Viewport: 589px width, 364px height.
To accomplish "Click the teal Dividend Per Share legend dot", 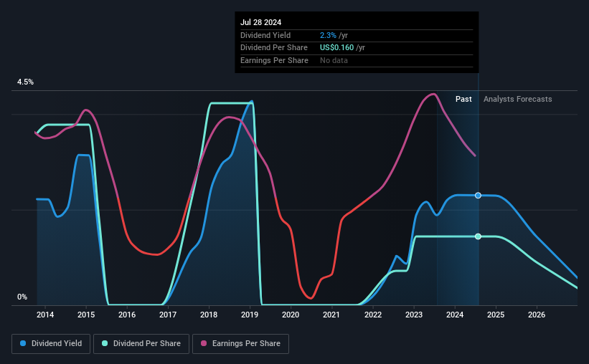I will pyautogui.click(x=105, y=343).
